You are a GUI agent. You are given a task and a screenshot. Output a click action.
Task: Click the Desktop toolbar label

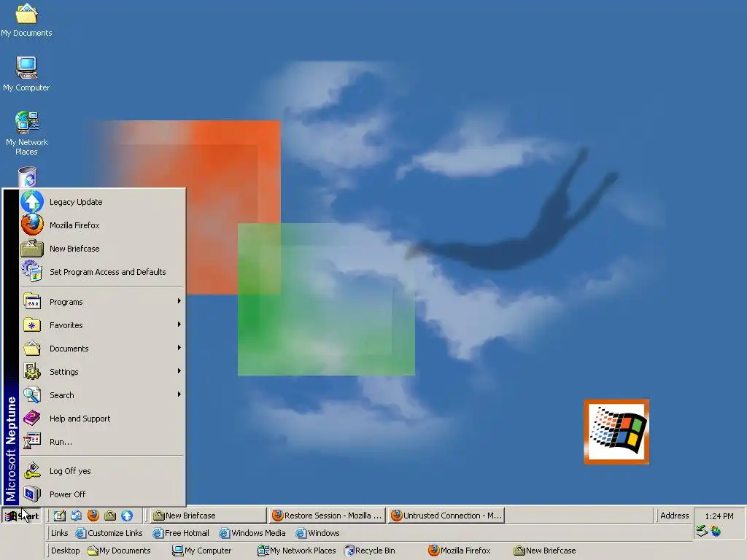point(65,551)
